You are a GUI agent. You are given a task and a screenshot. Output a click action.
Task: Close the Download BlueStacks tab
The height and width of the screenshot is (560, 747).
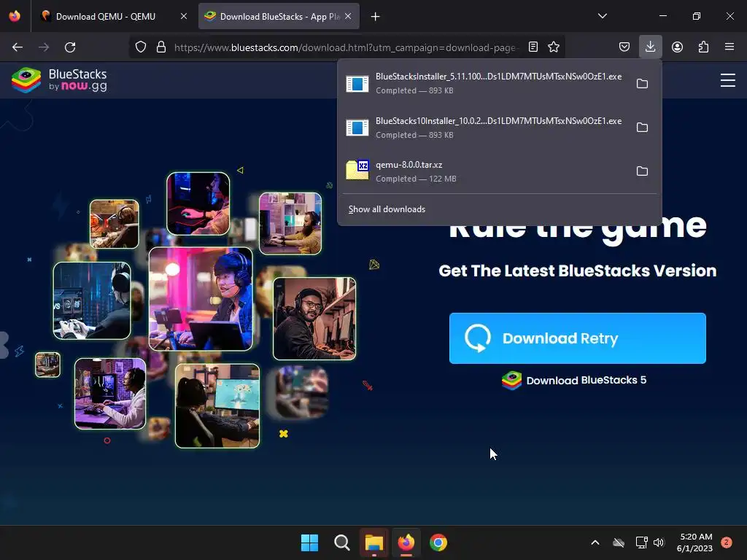click(348, 17)
